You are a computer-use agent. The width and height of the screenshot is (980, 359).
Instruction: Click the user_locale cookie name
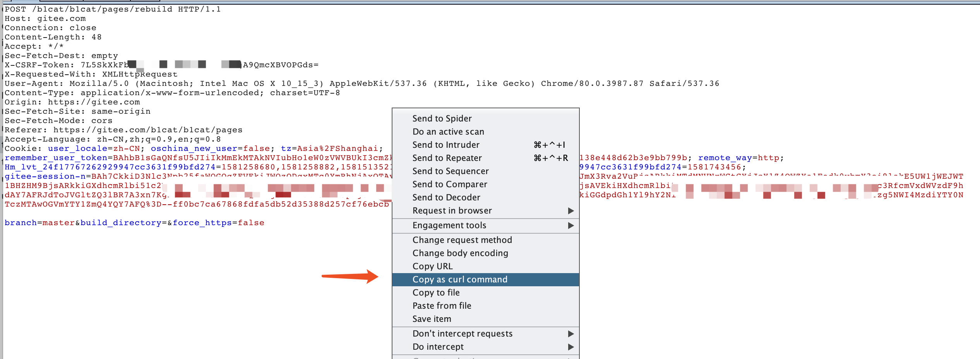[x=77, y=149]
